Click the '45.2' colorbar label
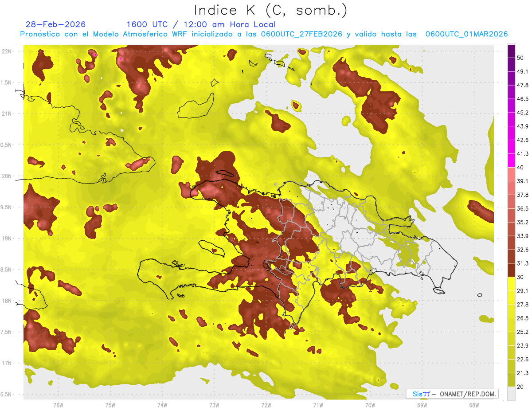This screenshot has height=411, width=532. [523, 113]
